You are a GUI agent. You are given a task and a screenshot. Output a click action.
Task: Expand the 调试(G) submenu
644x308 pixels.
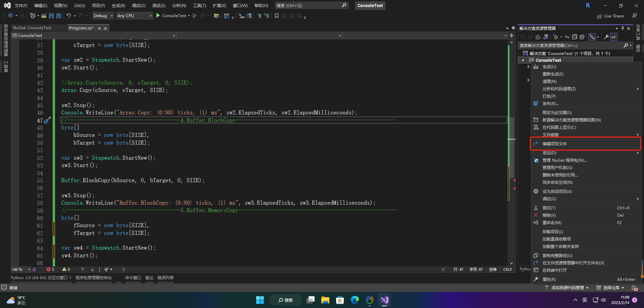586,199
